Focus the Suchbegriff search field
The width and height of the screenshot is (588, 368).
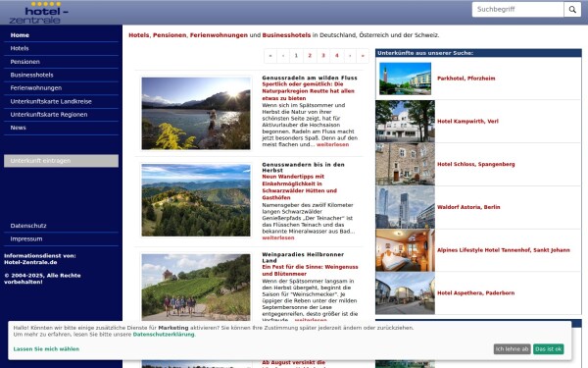point(517,10)
